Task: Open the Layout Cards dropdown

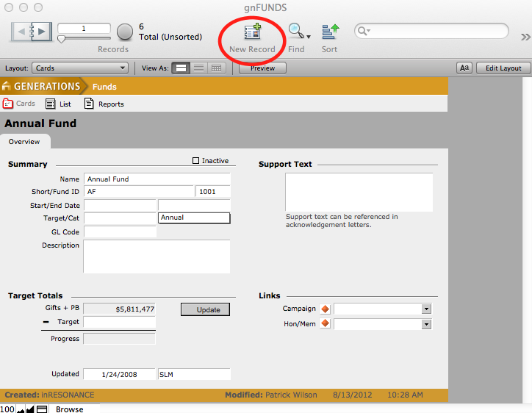Action: pyautogui.click(x=80, y=68)
